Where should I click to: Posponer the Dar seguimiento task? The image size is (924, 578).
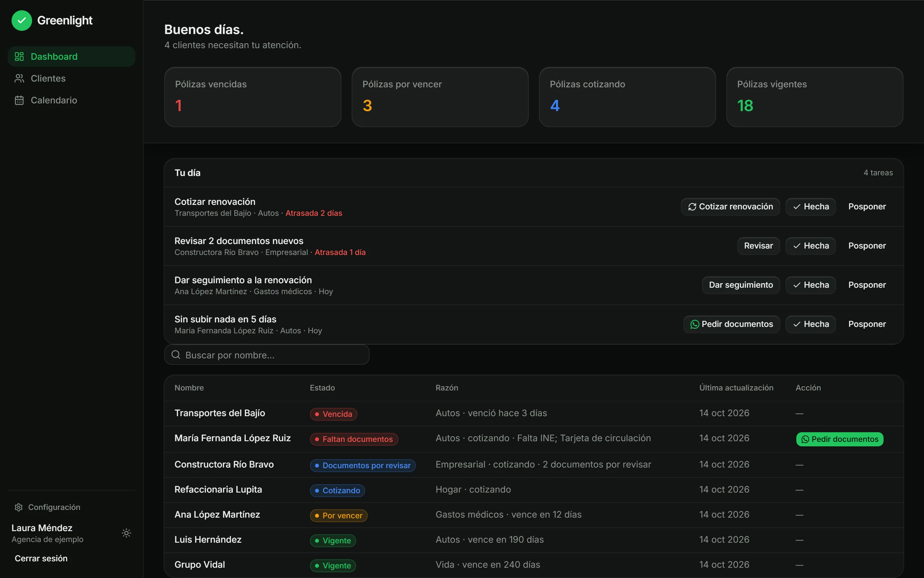(x=867, y=285)
